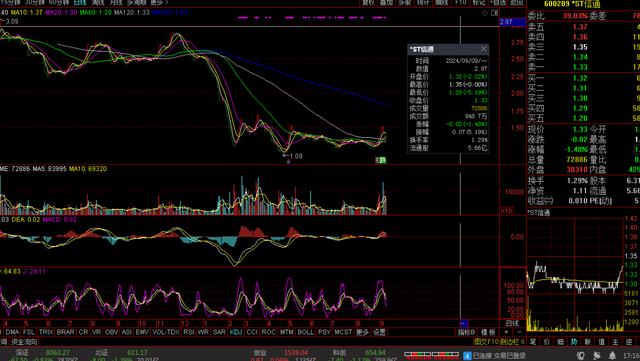
Task: Click the blue timeline position marker
Action: 464,323
